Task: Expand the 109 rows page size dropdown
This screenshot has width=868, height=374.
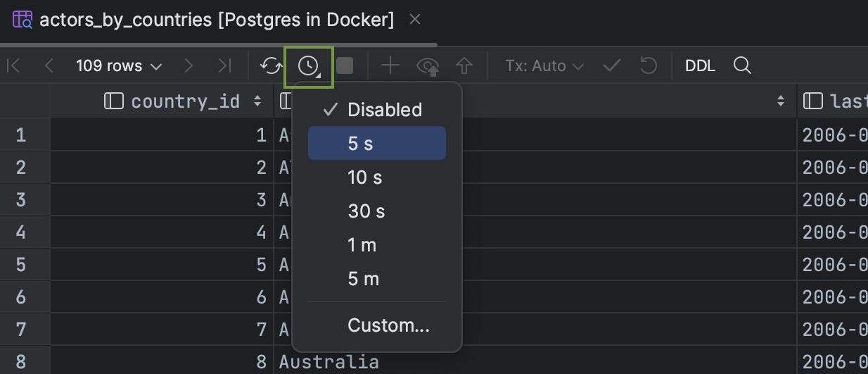Action: point(119,66)
